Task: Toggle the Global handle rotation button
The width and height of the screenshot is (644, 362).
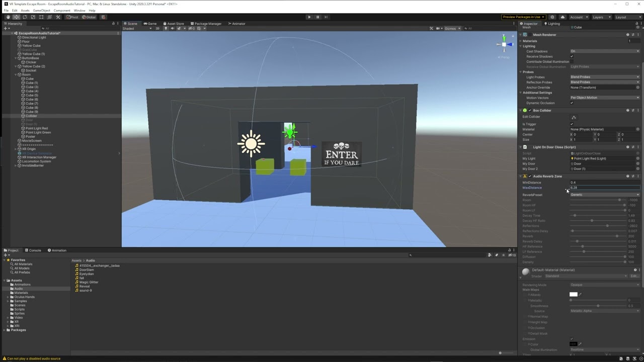Action: pos(89,17)
